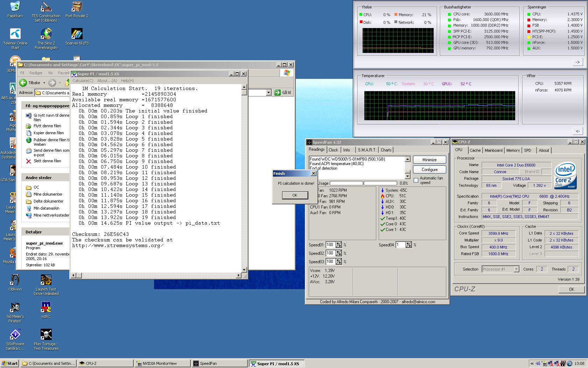Toggle the Core 0 checkmark in SpeedFan

click(x=383, y=224)
